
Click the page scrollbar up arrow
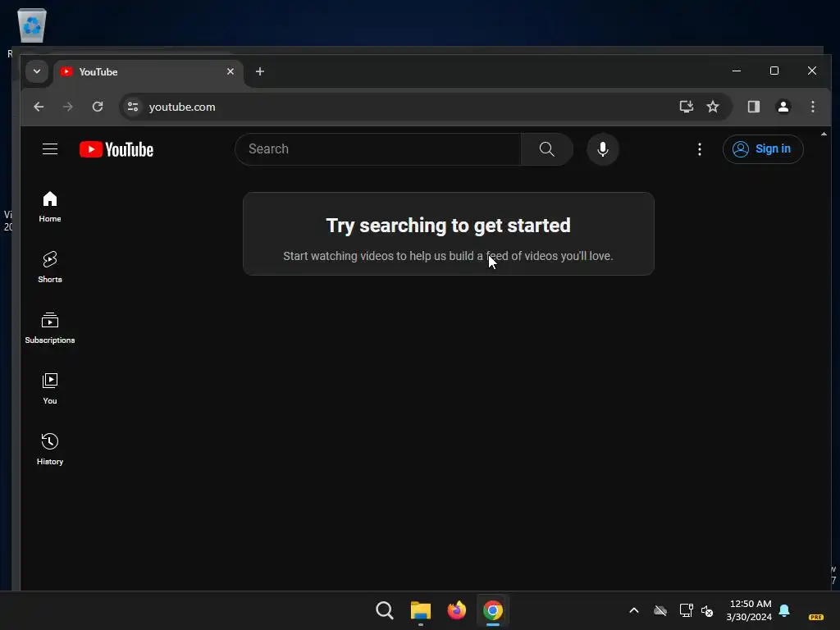click(824, 134)
